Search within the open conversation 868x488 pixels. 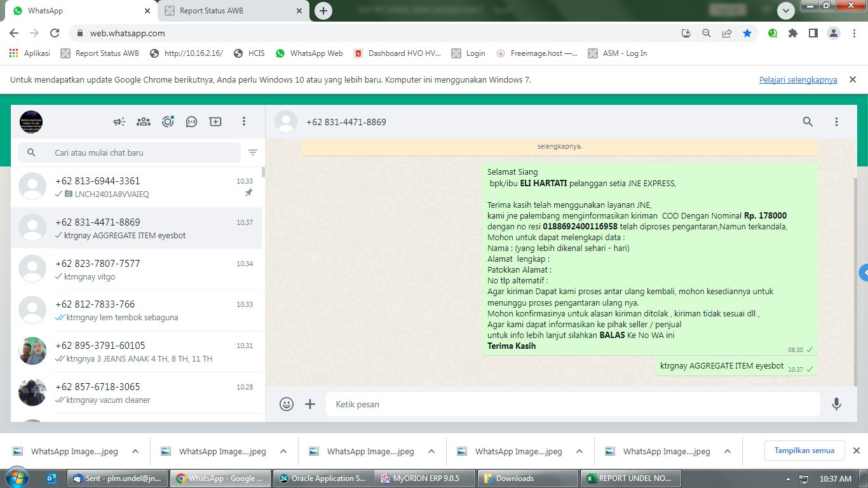coord(808,121)
